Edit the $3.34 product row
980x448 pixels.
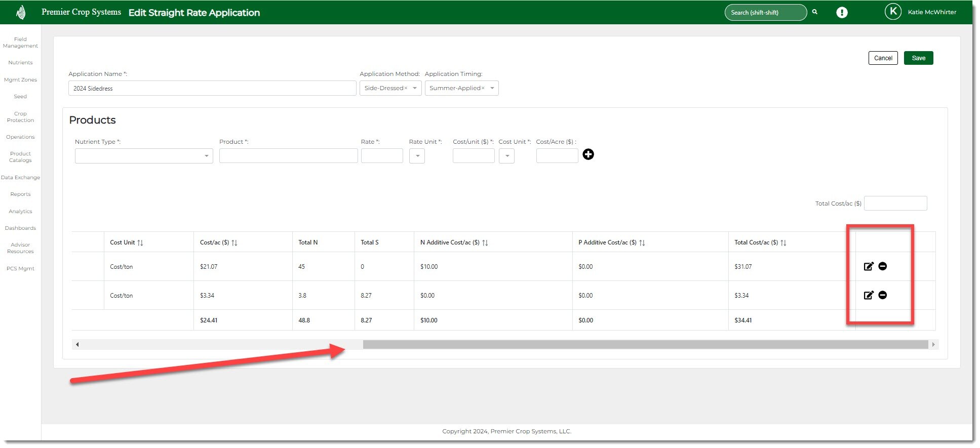coord(869,295)
